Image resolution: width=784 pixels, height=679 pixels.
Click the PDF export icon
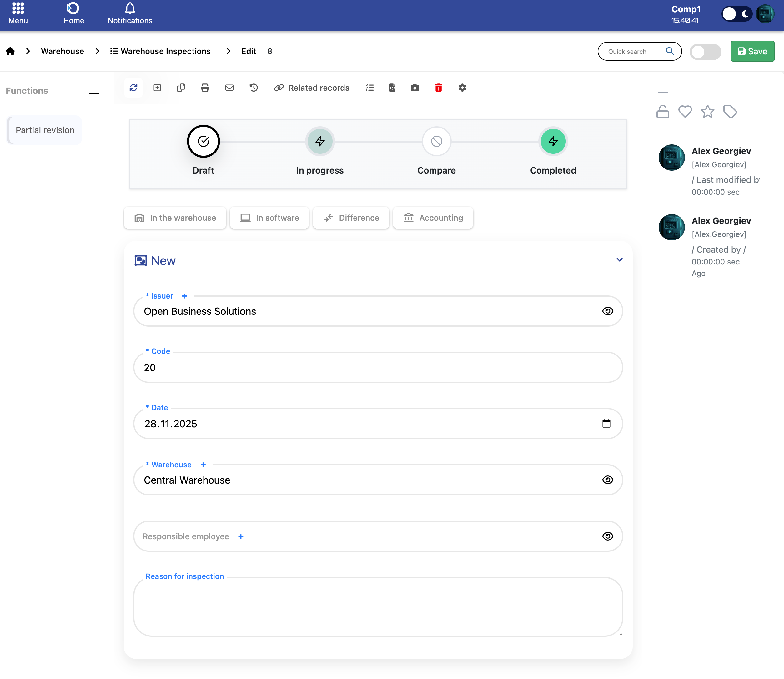click(x=392, y=88)
